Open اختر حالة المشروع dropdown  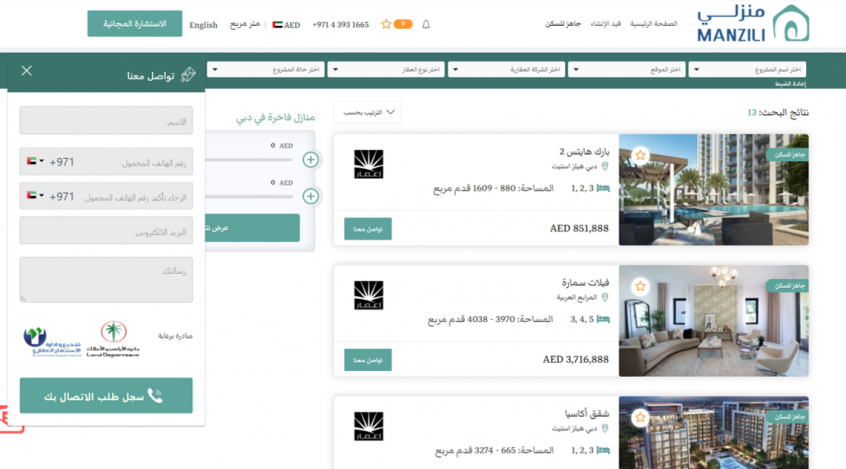click(x=265, y=70)
